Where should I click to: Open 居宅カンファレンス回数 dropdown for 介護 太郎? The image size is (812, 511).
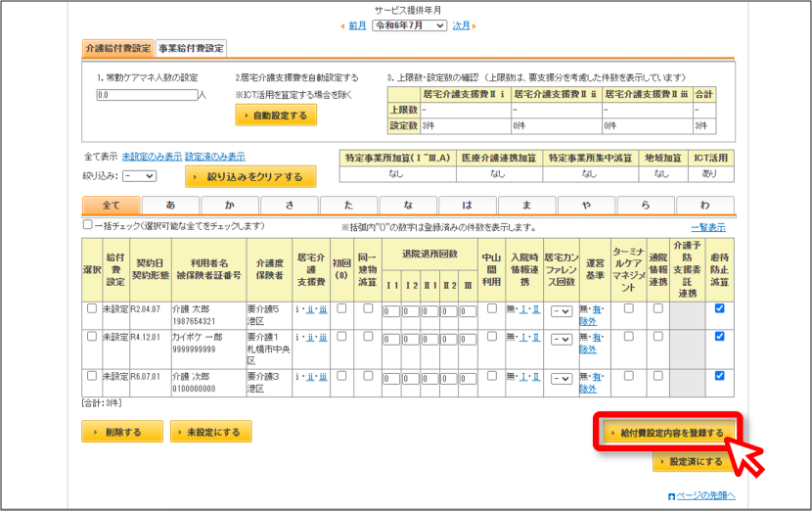[x=561, y=311]
